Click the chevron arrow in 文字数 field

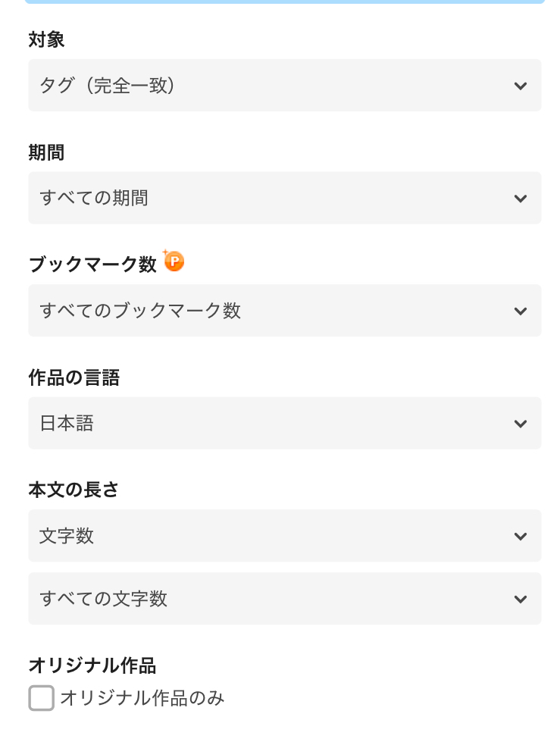520,536
